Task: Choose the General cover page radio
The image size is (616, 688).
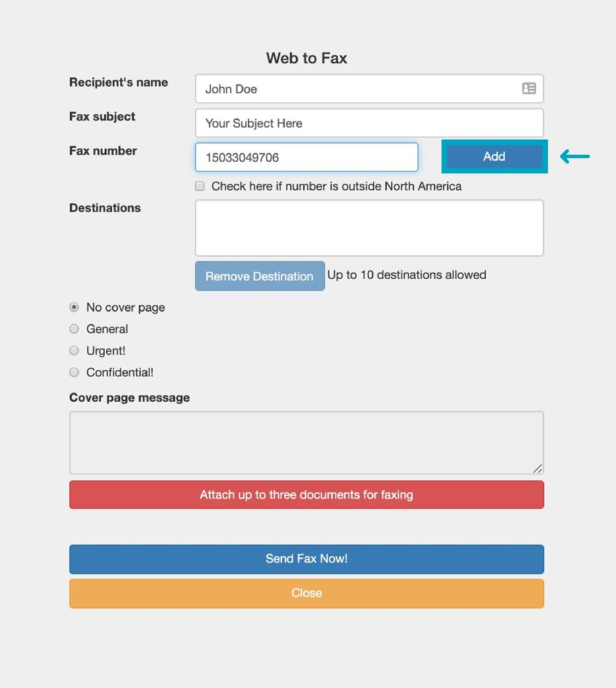Action: point(74,329)
